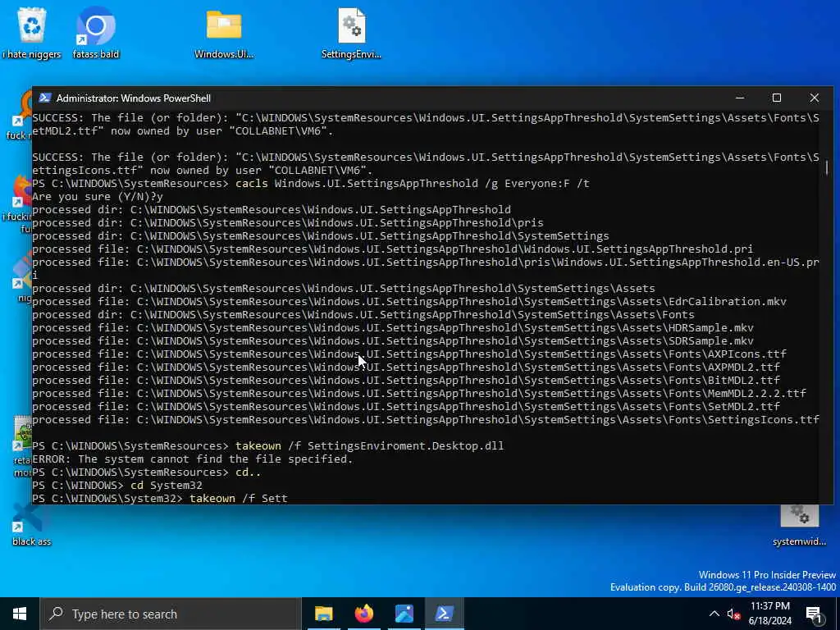The width and height of the screenshot is (840, 630).
Task: Click the taskbar clock showing 11:37 PM
Action: pos(769,614)
